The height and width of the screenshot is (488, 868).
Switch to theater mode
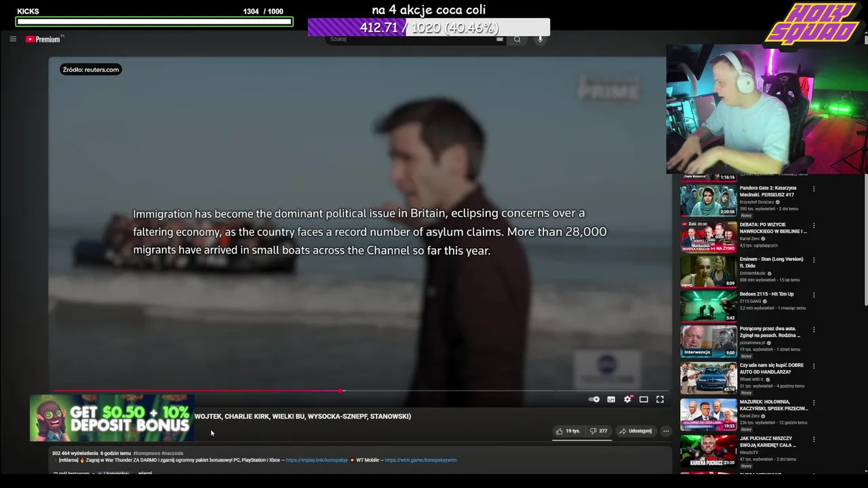[644, 399]
